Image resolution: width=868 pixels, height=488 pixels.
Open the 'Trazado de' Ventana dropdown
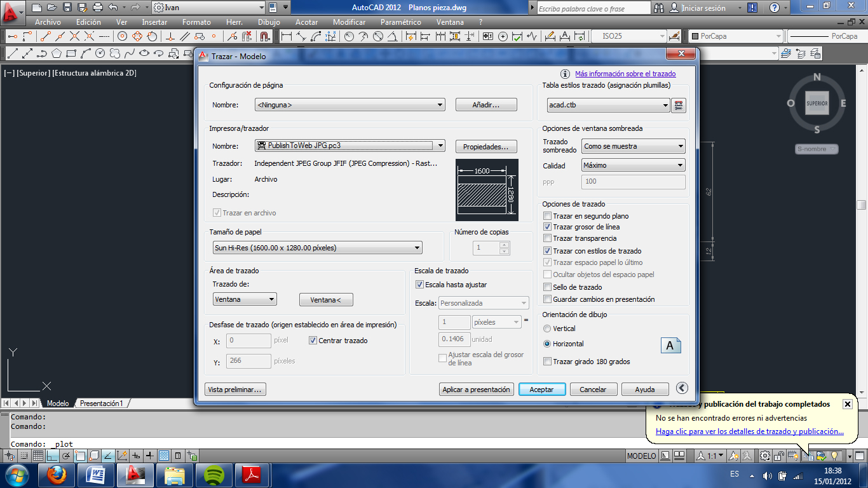(245, 299)
